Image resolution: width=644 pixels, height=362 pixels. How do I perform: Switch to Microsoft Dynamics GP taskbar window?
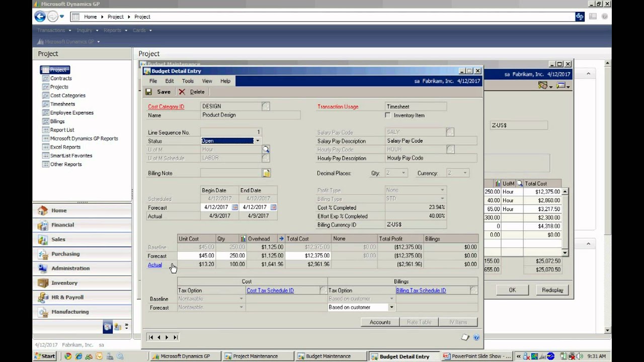coord(186,356)
